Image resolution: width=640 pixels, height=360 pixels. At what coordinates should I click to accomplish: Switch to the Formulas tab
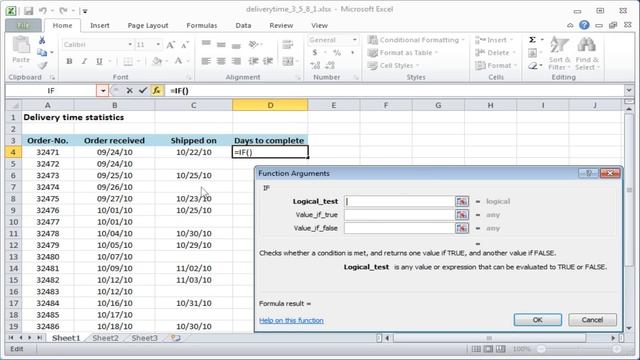point(202,25)
